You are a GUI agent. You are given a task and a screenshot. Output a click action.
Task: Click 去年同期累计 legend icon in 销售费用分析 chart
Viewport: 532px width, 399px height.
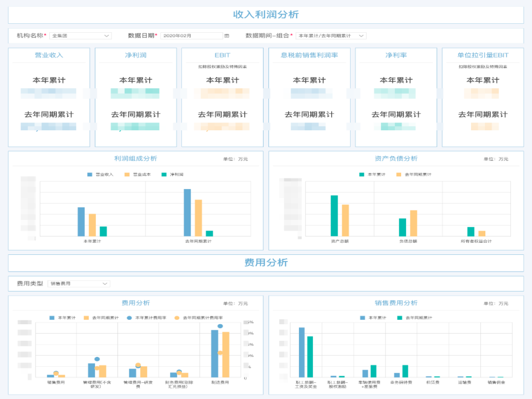[x=399, y=318]
